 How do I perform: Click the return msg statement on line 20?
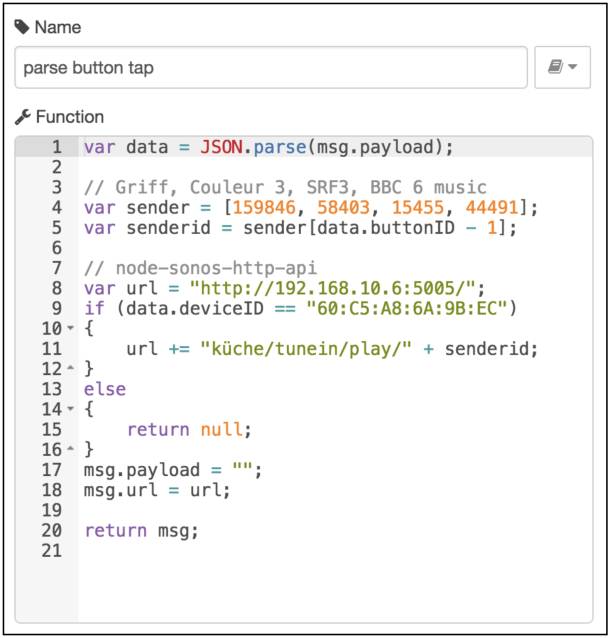pyautogui.click(x=141, y=531)
